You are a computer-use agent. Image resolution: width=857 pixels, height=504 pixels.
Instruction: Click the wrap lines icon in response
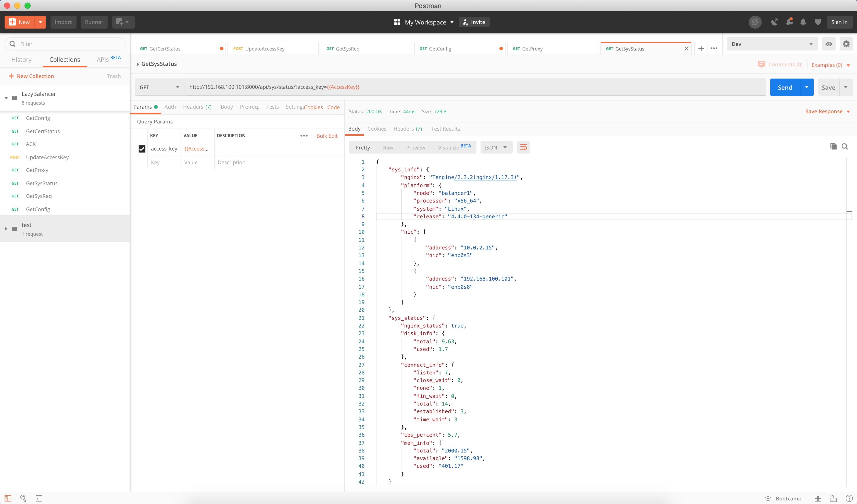click(x=523, y=147)
